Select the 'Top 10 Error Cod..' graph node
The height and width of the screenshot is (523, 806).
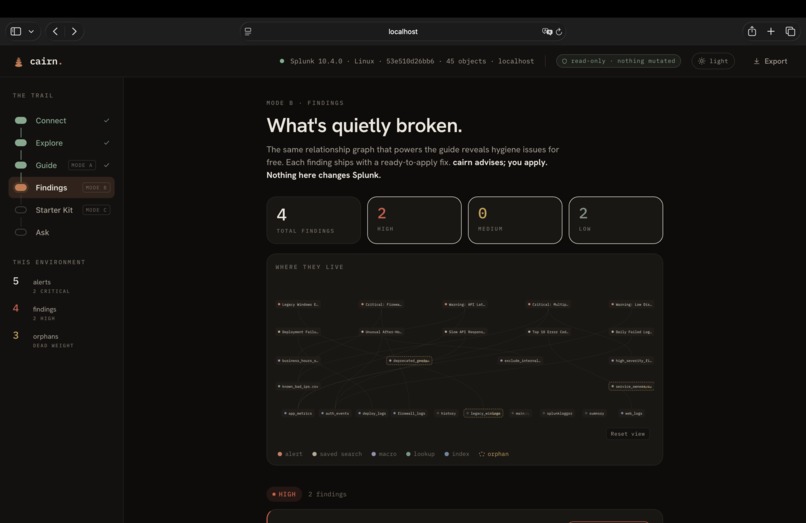pyautogui.click(x=548, y=332)
